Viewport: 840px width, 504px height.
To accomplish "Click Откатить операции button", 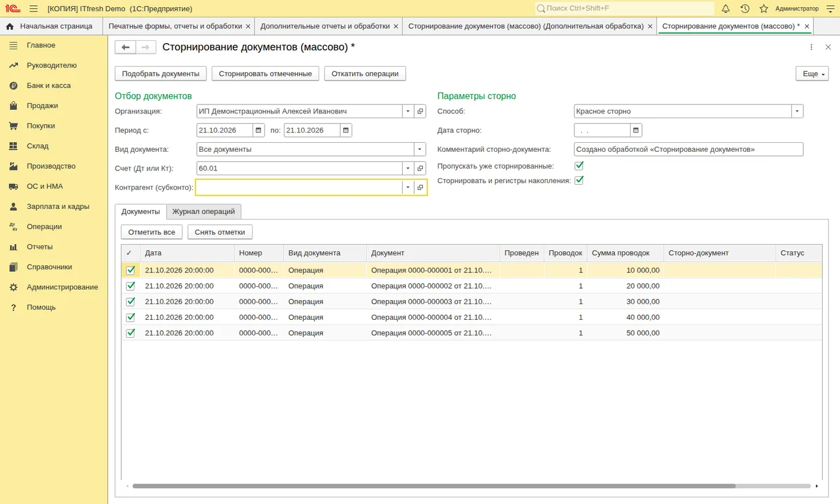I will click(365, 74).
